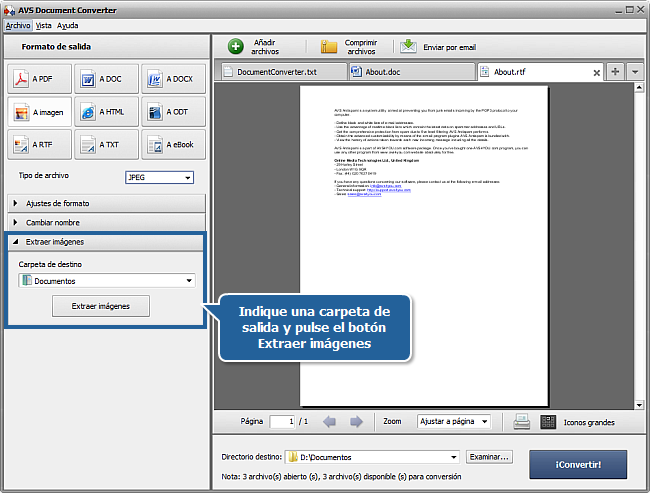Open the tab list dropdown arrow
The width and height of the screenshot is (650, 493).
tap(635, 72)
